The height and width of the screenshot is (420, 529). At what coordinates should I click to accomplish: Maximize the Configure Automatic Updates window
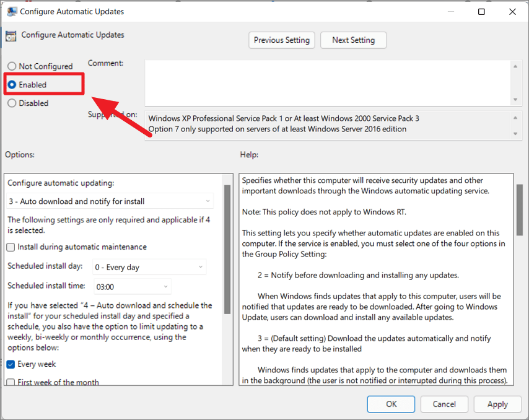[481, 12]
